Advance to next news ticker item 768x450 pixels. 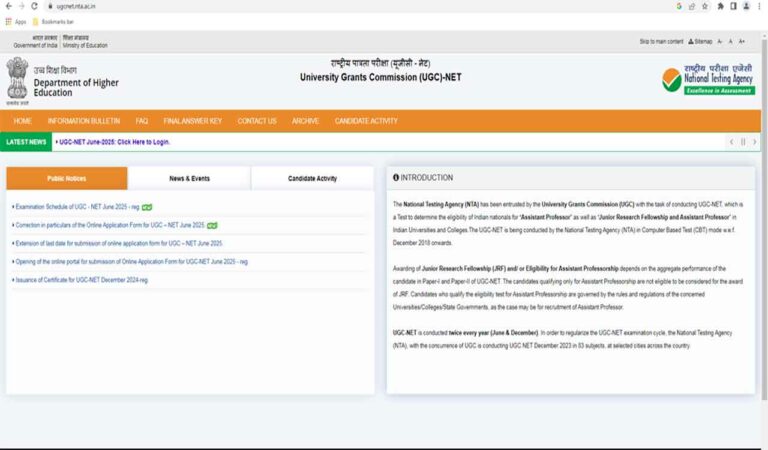tap(754, 142)
